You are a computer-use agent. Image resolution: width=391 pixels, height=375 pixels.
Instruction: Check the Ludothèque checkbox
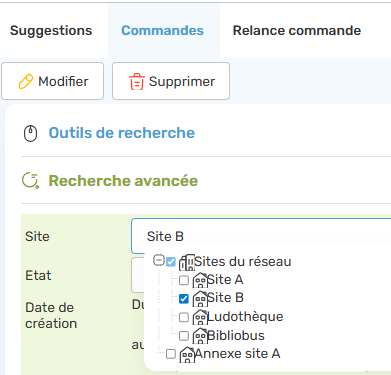tap(184, 317)
